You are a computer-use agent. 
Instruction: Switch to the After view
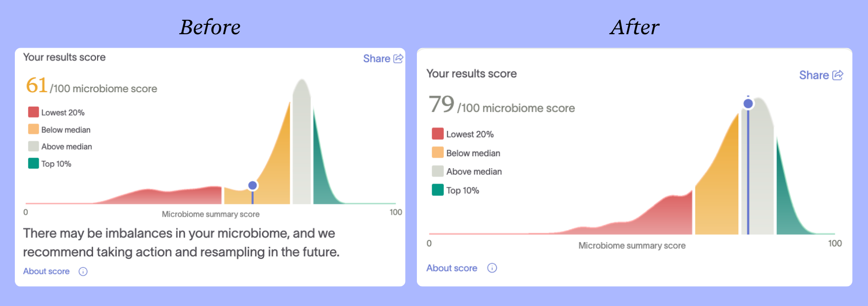634,27
